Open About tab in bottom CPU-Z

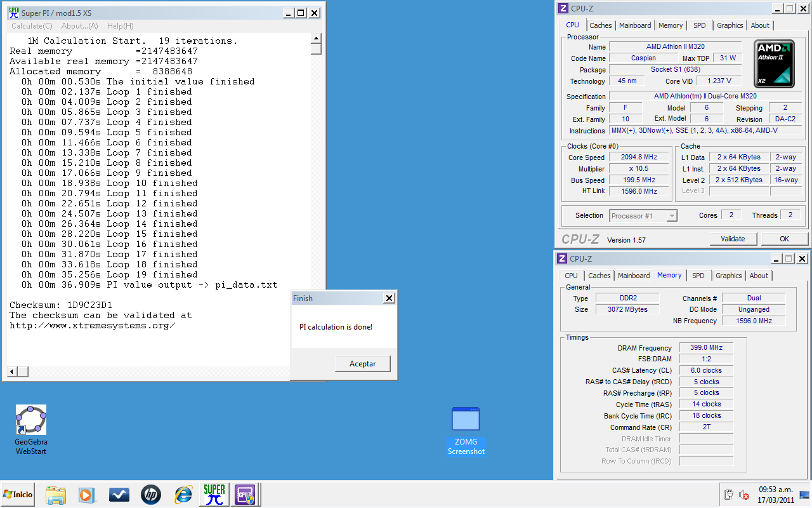coord(759,276)
